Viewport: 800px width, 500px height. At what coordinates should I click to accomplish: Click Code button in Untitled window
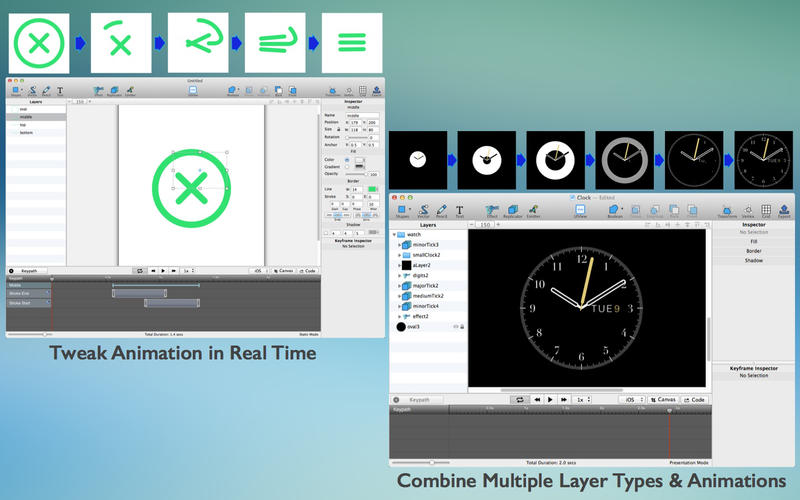[x=308, y=271]
